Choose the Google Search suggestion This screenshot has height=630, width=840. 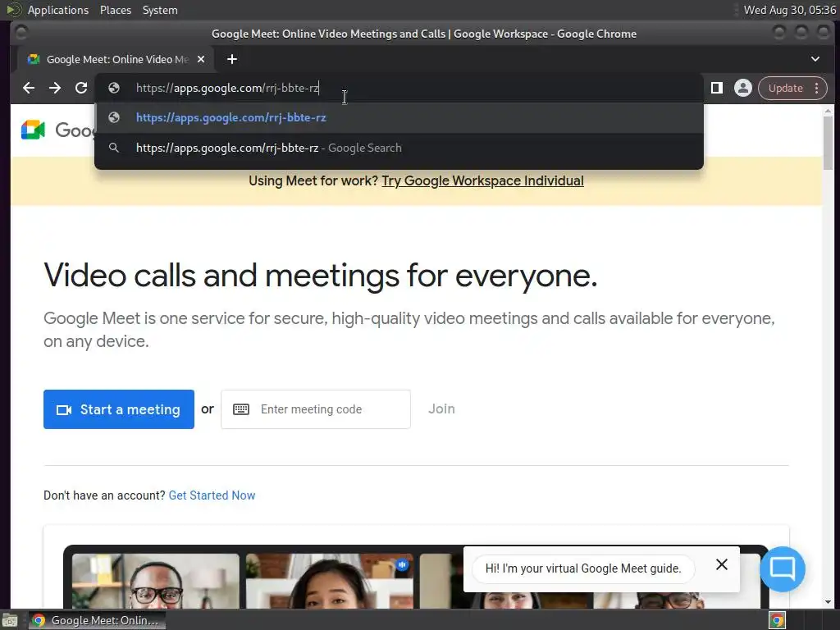coord(399,148)
